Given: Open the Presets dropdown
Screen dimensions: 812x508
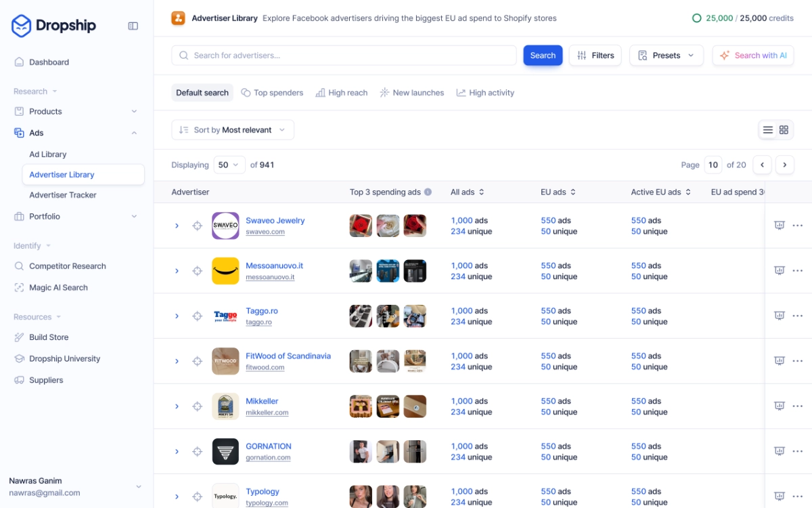Looking at the screenshot, I should point(667,56).
